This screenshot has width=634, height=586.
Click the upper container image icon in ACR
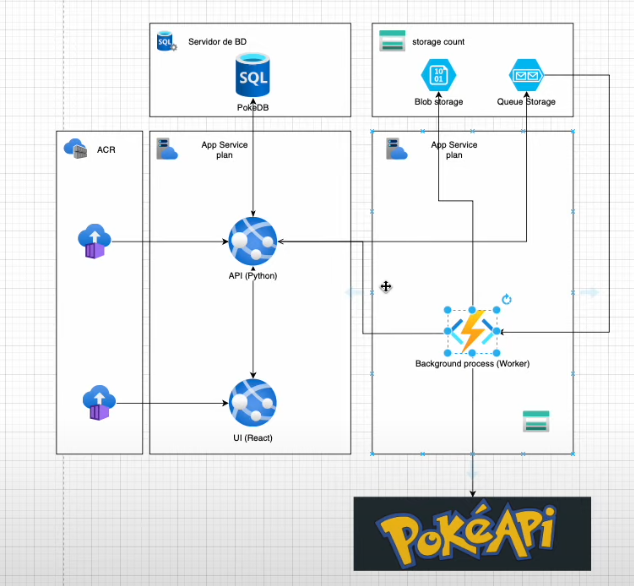[95, 240]
